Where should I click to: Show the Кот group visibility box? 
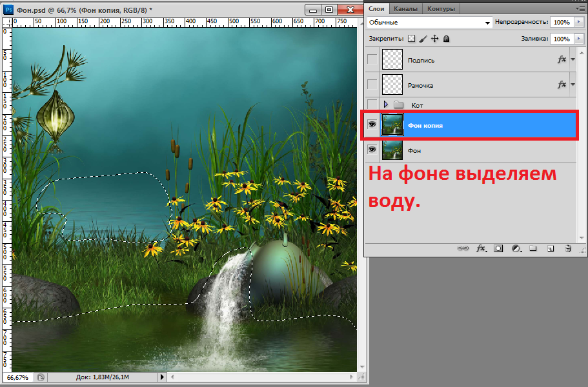372,104
